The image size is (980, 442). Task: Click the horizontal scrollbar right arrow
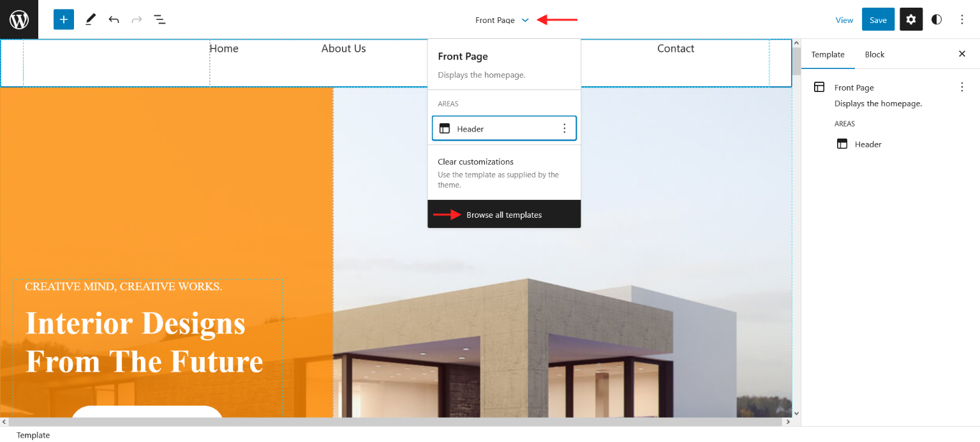click(787, 422)
